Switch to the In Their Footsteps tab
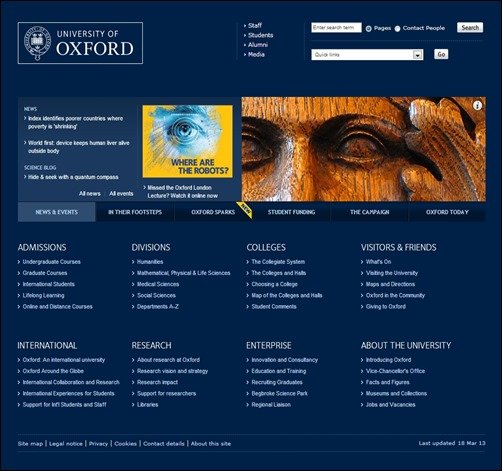The width and height of the screenshot is (502, 471). pyautogui.click(x=135, y=212)
